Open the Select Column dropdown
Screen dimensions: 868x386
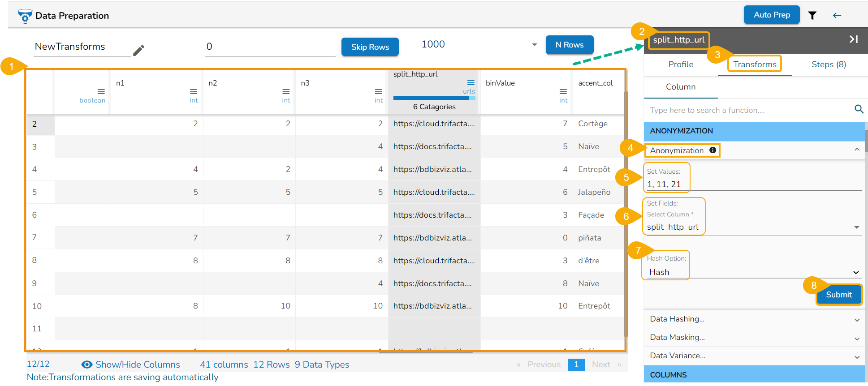(856, 227)
